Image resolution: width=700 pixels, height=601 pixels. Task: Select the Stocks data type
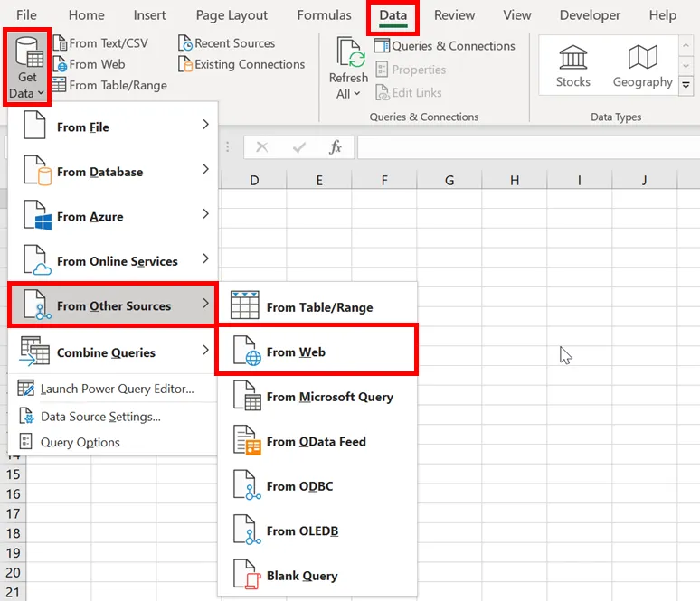[573, 66]
